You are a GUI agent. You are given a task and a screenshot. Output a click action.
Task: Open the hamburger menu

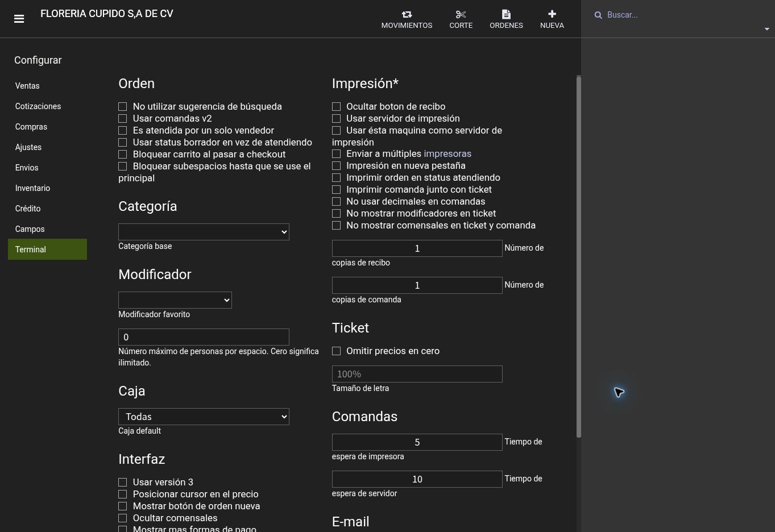point(19,19)
